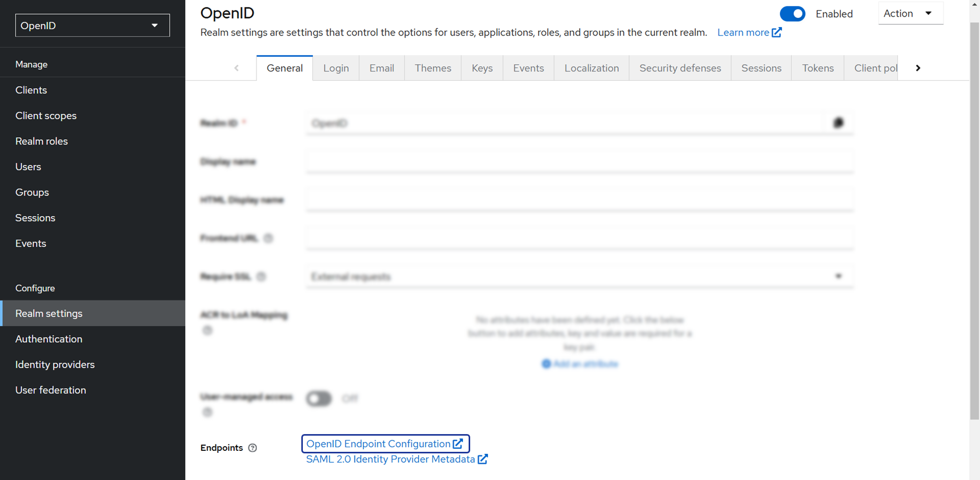Open the OpenID realm selector dropdown
This screenshot has height=480, width=980.
coord(92,26)
